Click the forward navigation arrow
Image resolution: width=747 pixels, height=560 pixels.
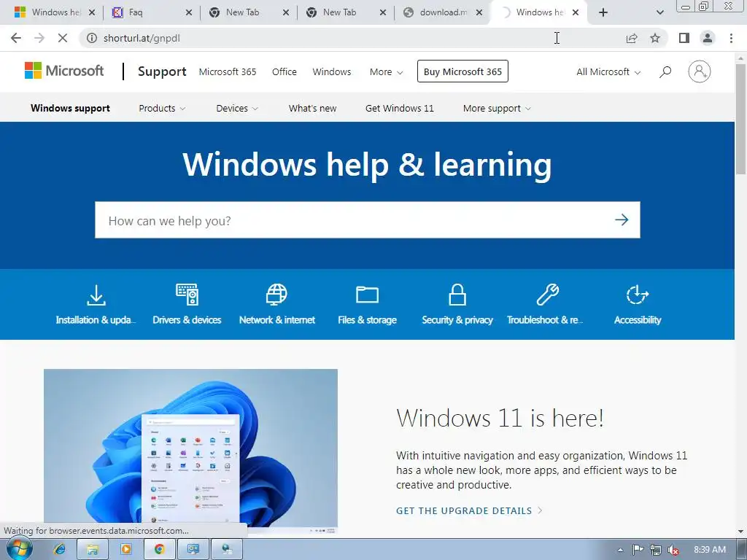coord(39,38)
